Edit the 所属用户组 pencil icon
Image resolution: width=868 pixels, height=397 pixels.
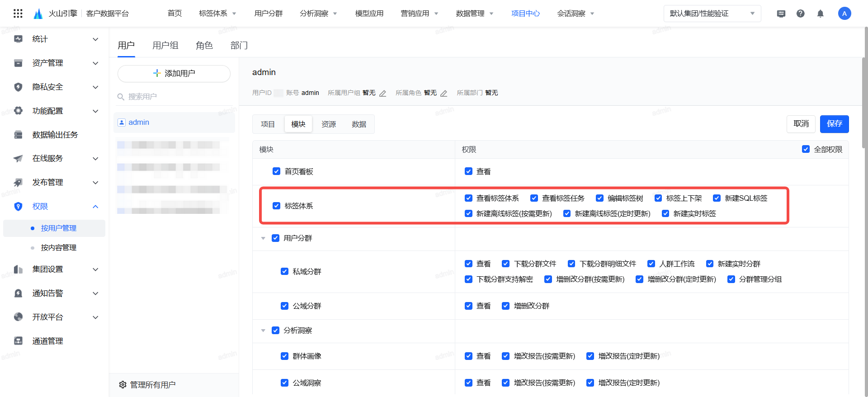pos(382,93)
